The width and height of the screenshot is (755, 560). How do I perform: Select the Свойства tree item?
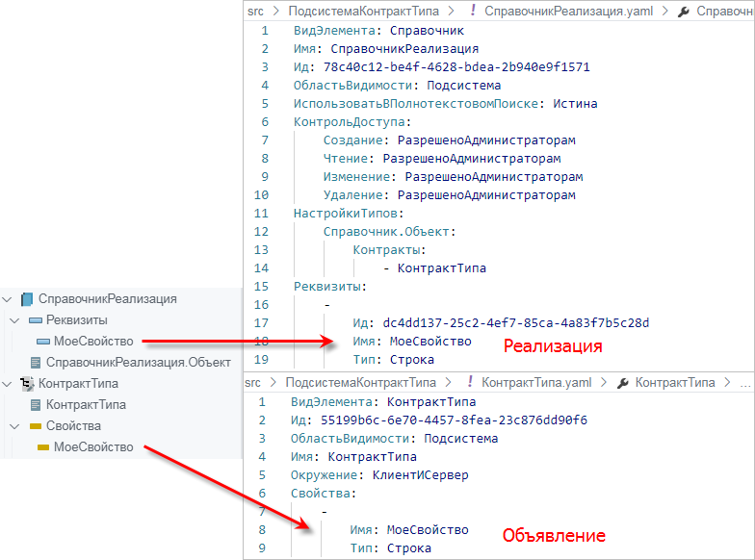click(x=73, y=425)
